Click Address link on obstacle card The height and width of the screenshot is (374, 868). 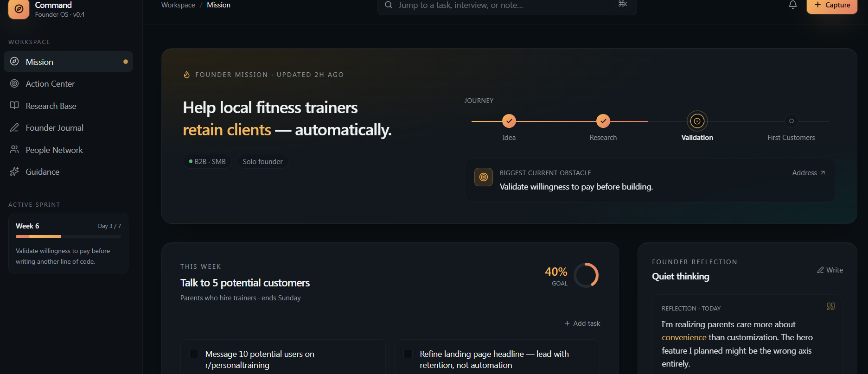pyautogui.click(x=809, y=173)
